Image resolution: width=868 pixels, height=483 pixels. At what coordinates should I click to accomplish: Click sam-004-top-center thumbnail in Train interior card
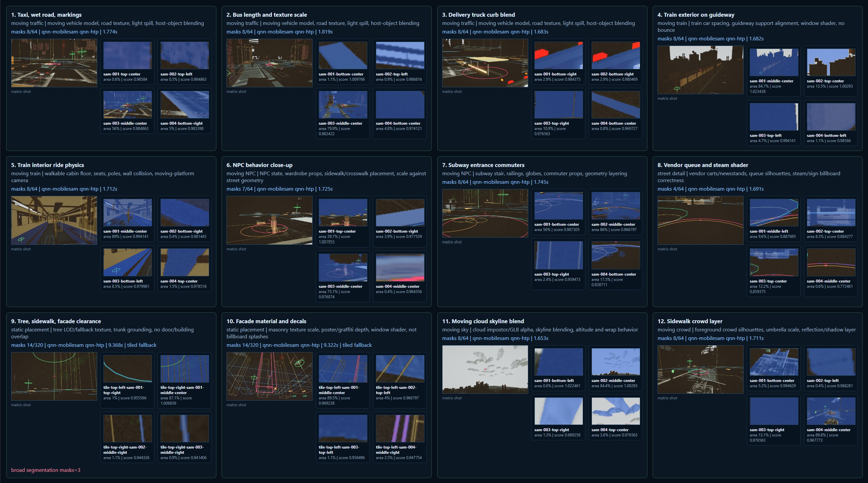[x=184, y=262]
